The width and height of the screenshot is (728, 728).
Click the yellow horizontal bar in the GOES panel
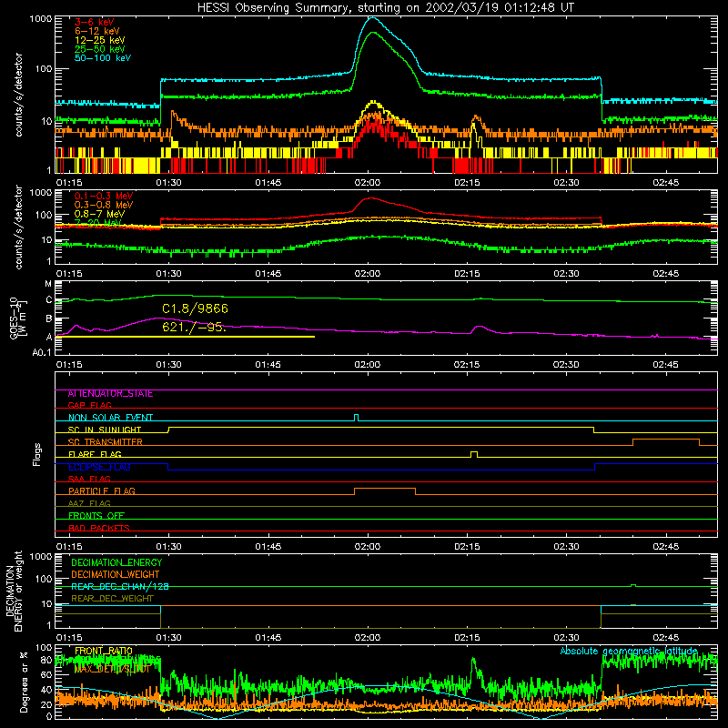185,337
